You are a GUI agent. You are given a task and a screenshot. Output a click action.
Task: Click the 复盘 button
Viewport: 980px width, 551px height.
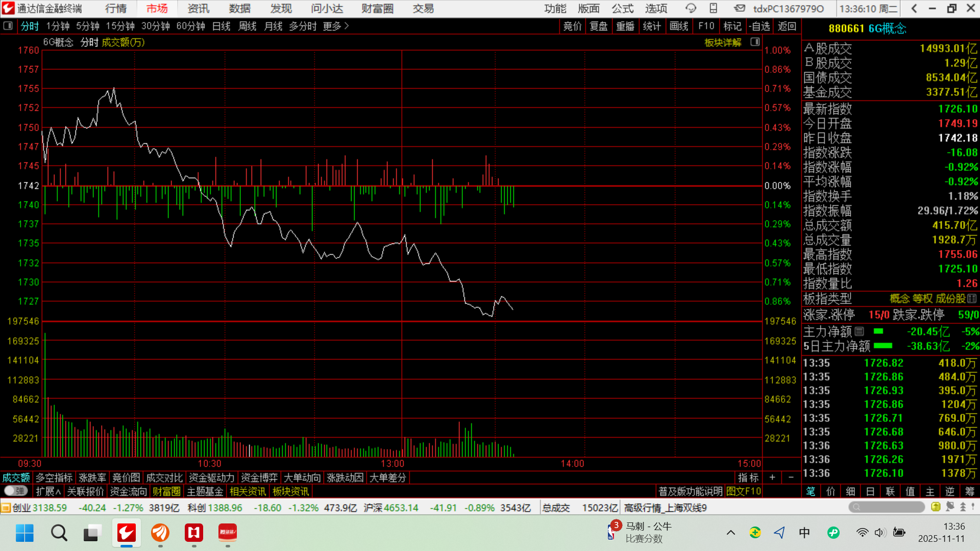click(598, 26)
